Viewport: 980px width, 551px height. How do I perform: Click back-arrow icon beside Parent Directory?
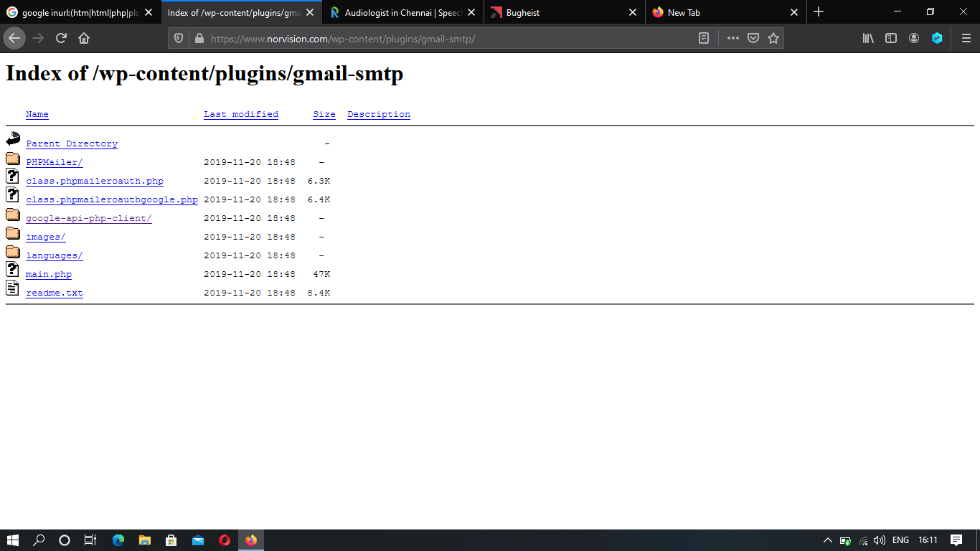tap(13, 139)
